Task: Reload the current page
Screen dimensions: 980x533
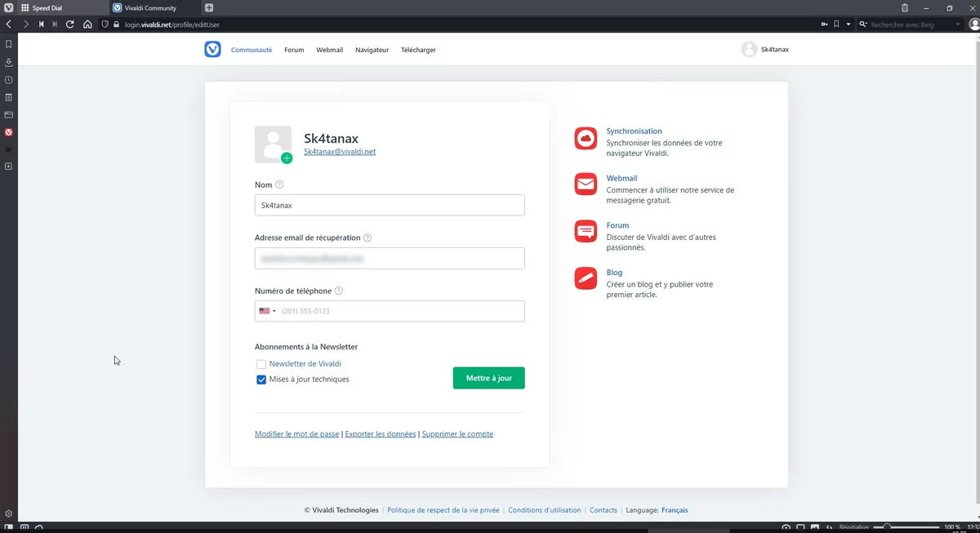Action: [x=70, y=24]
